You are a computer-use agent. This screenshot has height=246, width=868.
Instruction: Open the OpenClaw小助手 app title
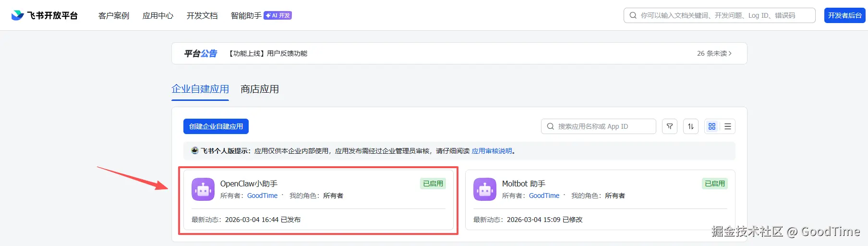pyautogui.click(x=249, y=184)
